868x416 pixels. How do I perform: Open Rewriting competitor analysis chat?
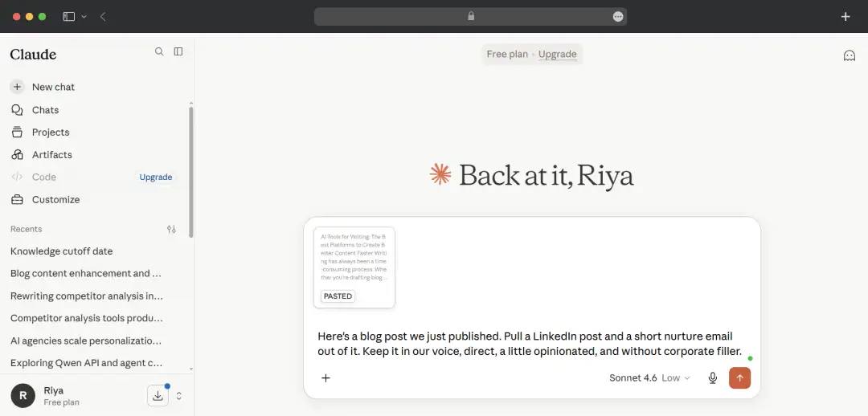[x=87, y=296]
